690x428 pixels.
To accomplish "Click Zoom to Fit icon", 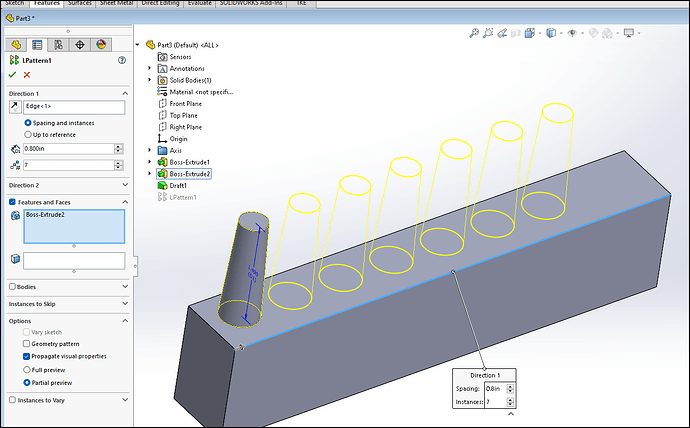I will tap(474, 33).
